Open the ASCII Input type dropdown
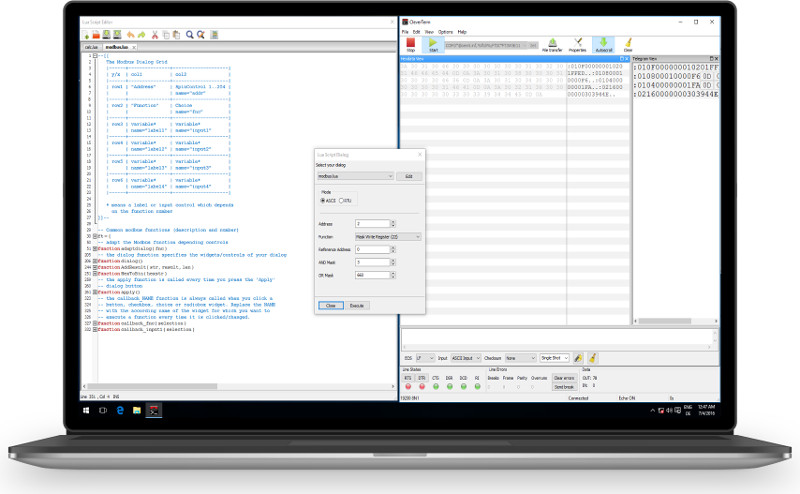The width and height of the screenshot is (800, 494). click(466, 358)
